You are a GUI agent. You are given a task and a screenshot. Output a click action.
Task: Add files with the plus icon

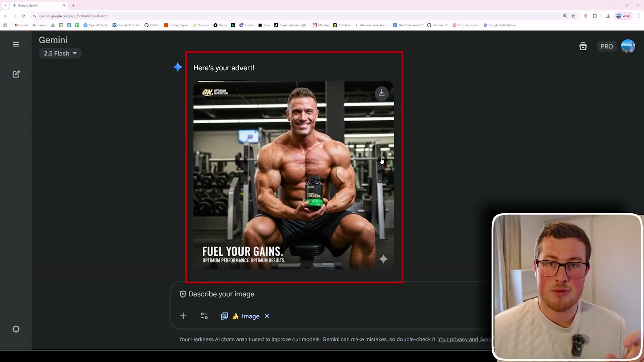click(183, 316)
